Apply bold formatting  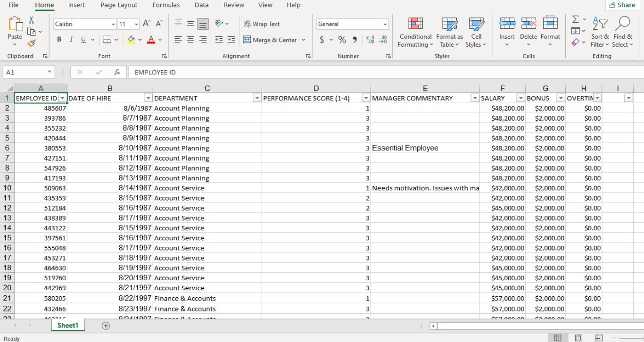(x=58, y=40)
